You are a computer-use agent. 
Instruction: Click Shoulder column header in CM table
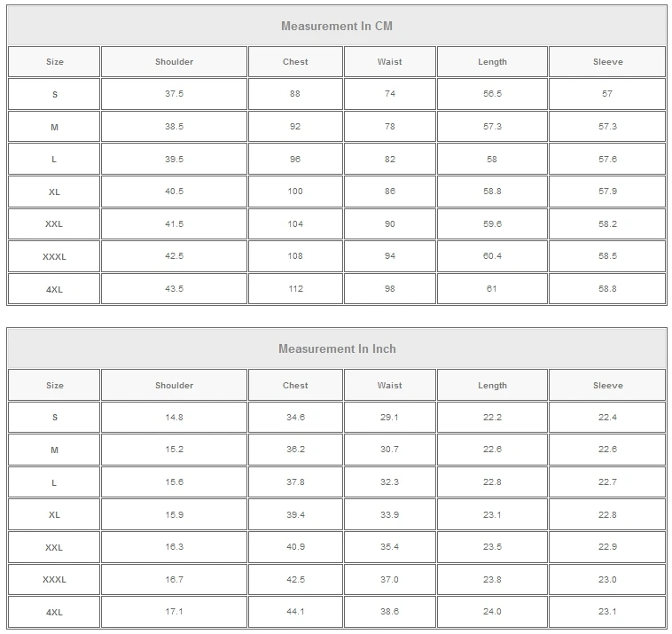click(174, 62)
